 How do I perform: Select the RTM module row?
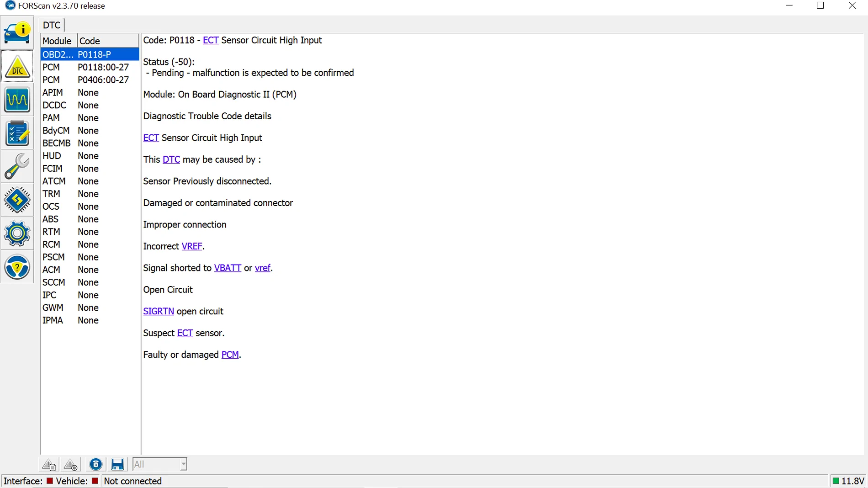coord(90,232)
